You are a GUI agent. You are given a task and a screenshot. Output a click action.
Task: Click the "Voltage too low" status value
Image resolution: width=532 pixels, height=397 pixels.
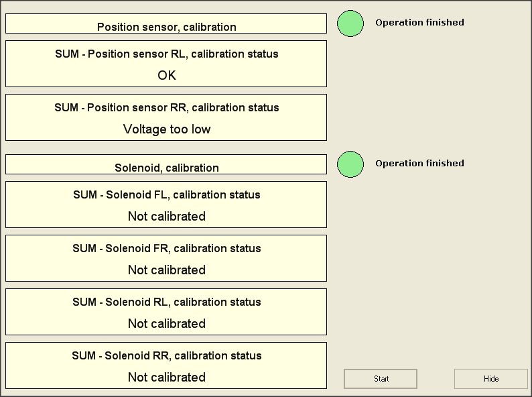click(x=166, y=129)
